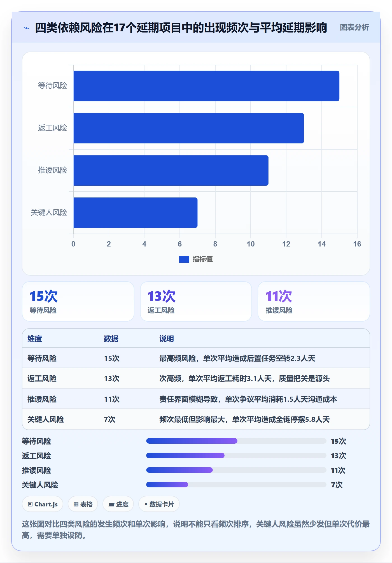Click the 16 tick on the x-axis
Screen dimensions: 392x563
click(x=357, y=244)
